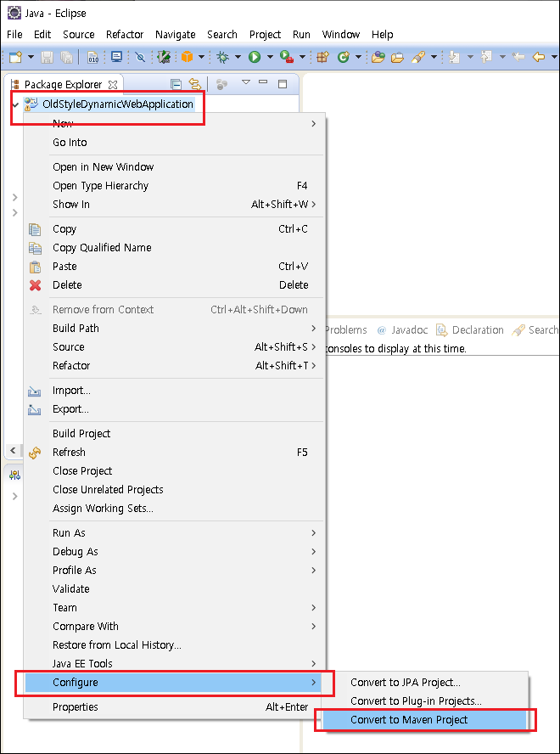Click the green Run play icon
Screen dimensions: 560x754
[255, 57]
